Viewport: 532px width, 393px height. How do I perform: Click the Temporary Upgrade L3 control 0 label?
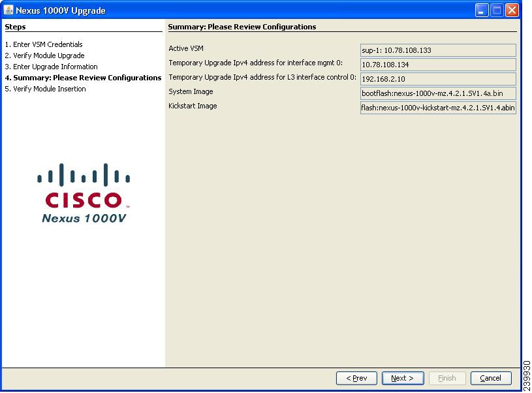[262, 77]
